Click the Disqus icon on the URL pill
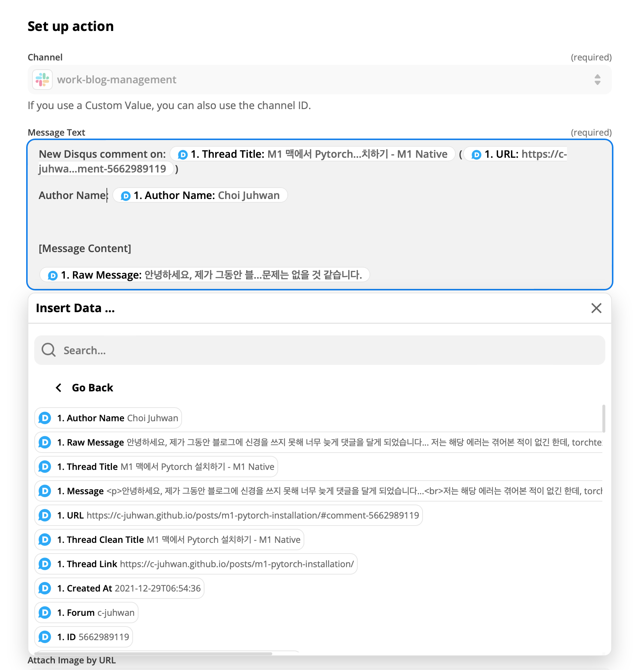Viewport: 644px width, 670px height. [x=45, y=515]
